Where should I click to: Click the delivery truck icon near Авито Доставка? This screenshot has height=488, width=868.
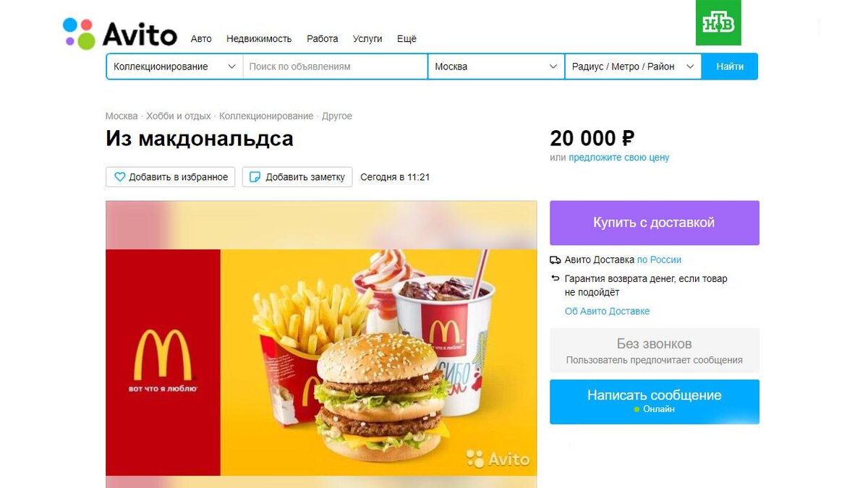[556, 260]
